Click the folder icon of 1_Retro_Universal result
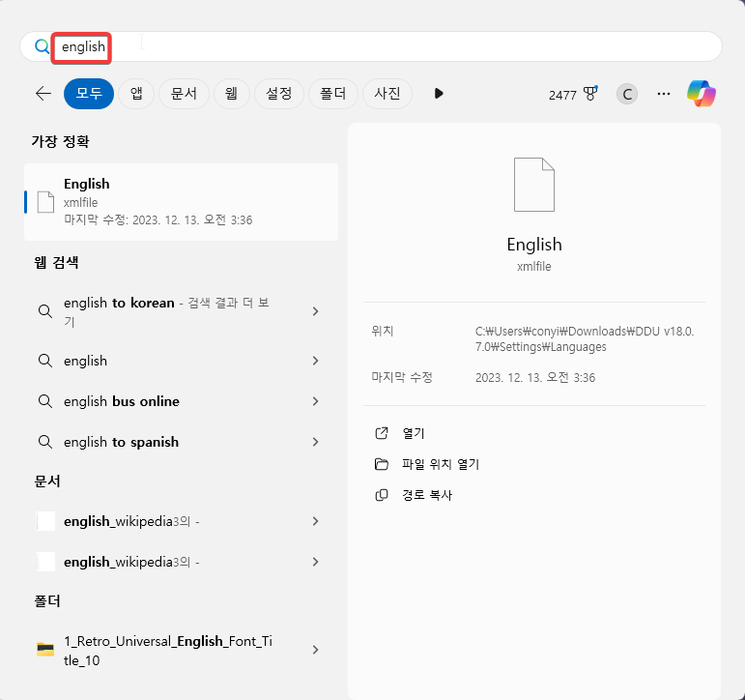Image resolution: width=745 pixels, height=700 pixels. pyautogui.click(x=45, y=649)
